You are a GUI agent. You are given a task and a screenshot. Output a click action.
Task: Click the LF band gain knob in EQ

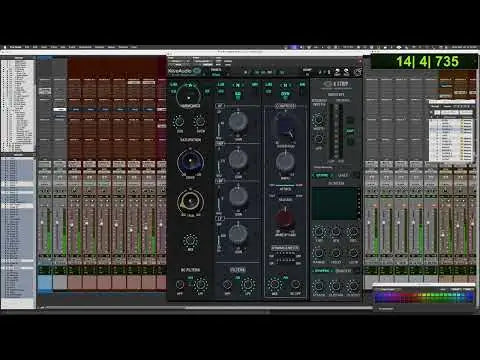(238, 234)
